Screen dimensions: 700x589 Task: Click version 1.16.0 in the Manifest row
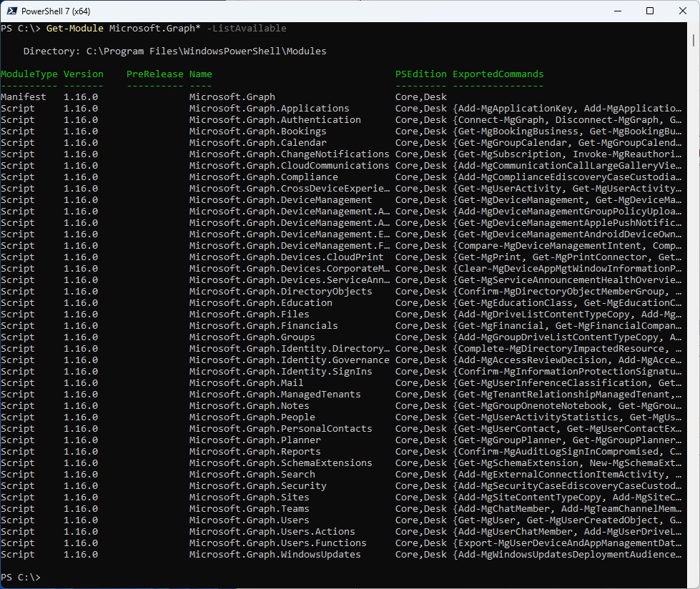81,96
